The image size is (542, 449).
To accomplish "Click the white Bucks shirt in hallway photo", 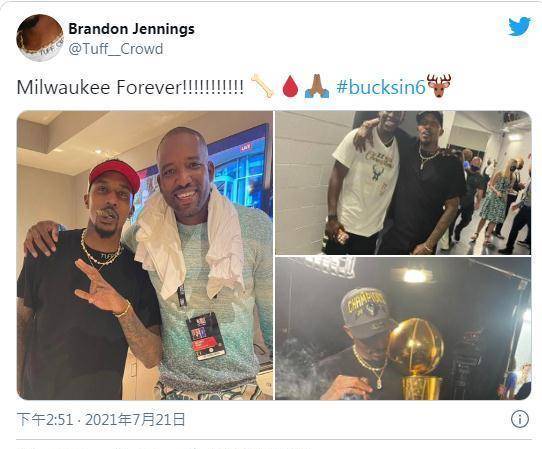I will pos(366,181).
